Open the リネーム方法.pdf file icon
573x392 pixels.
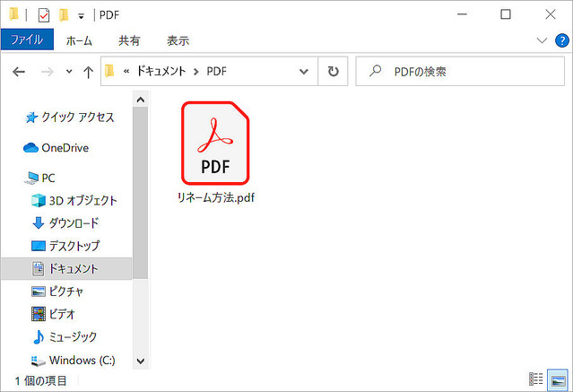click(214, 143)
